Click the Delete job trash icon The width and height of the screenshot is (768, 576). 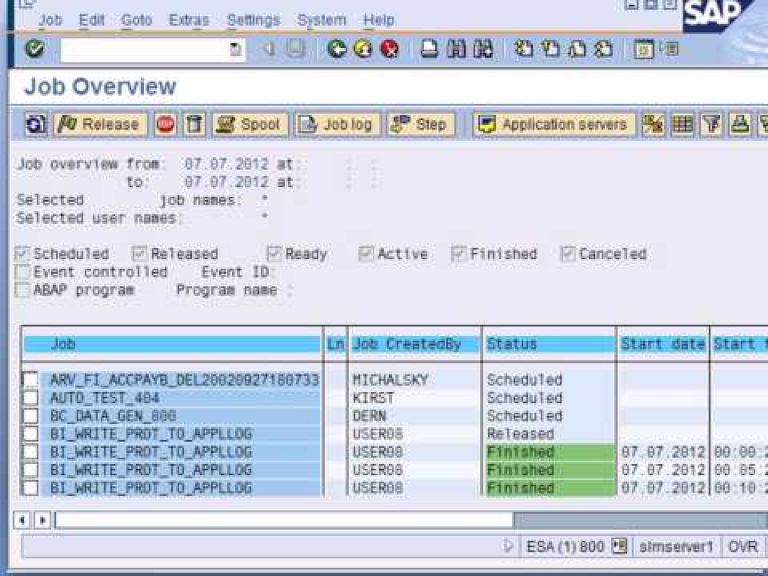(x=194, y=124)
